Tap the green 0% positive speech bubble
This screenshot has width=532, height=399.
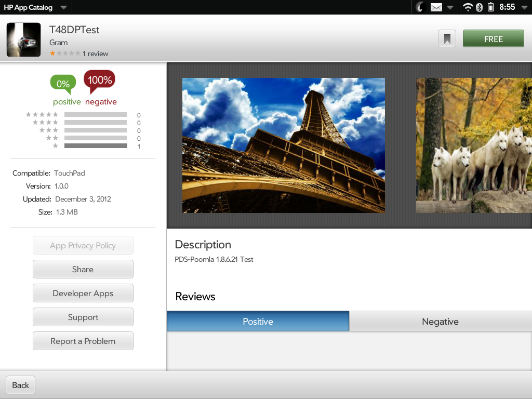(63, 83)
